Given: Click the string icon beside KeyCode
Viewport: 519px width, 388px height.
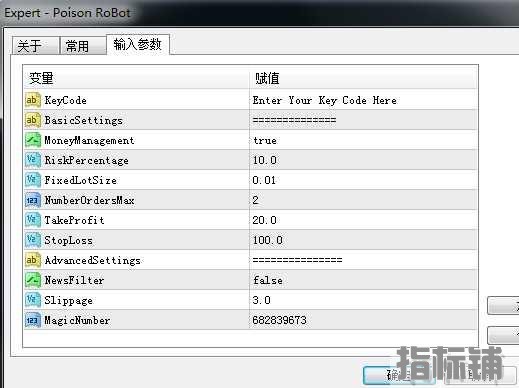Looking at the screenshot, I should pyautogui.click(x=33, y=100).
